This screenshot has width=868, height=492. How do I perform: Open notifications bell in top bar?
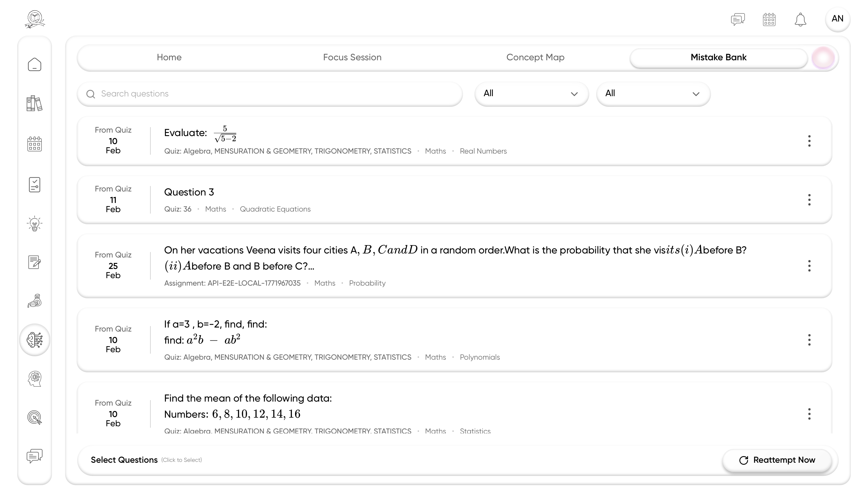point(800,20)
